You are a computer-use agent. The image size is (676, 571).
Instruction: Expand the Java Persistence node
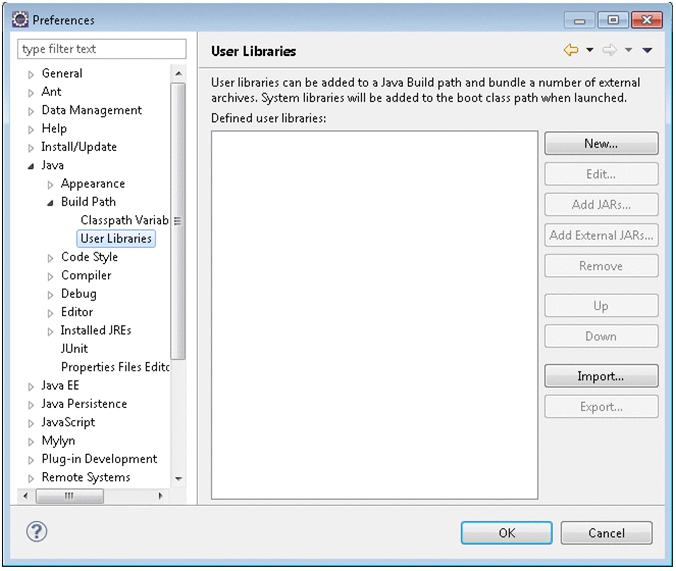tap(31, 405)
